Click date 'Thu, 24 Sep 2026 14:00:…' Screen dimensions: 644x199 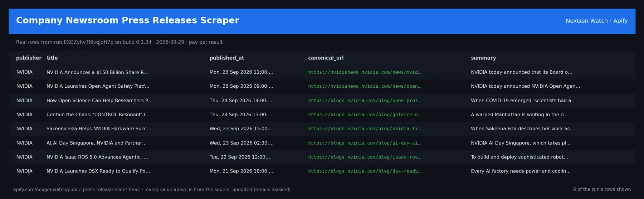tap(241, 101)
